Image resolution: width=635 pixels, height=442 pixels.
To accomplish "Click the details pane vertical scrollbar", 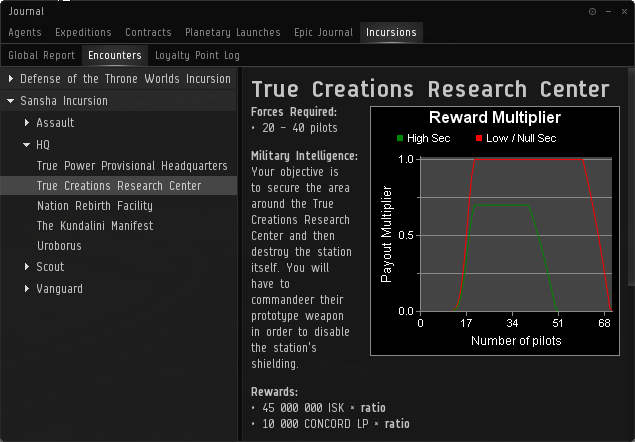I will coord(631,176).
